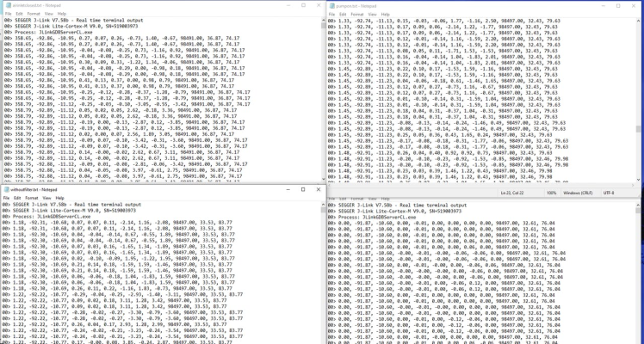Open Help menu in pumpon.txt window
Viewport: 644px width, 344px height.
[385, 15]
